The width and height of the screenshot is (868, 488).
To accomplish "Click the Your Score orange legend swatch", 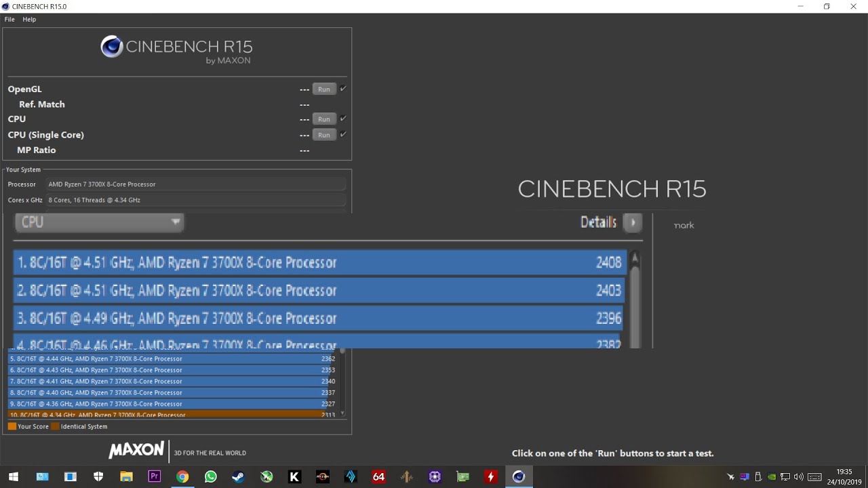I will (12, 426).
